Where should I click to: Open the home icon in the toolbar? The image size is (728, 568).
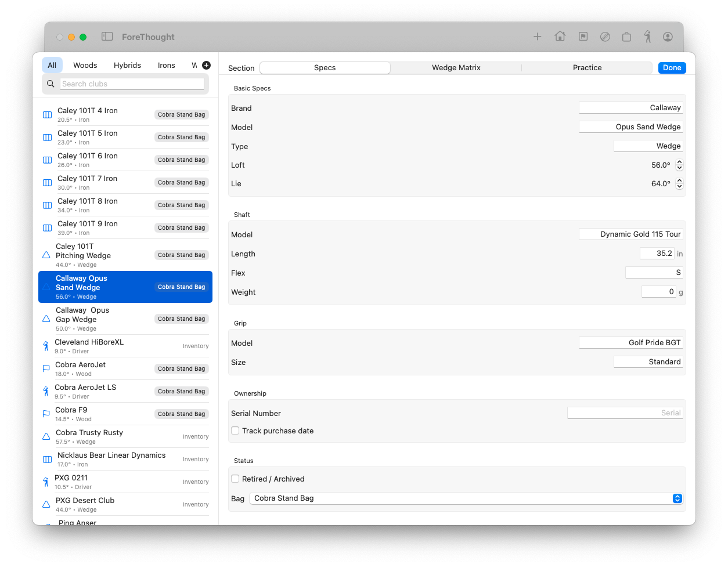tap(560, 37)
